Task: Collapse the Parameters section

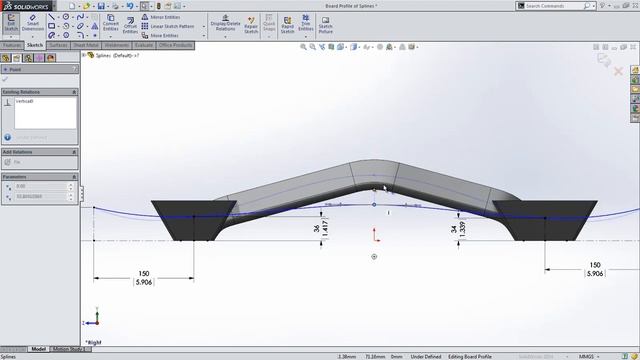Action: pyautogui.click(x=74, y=177)
